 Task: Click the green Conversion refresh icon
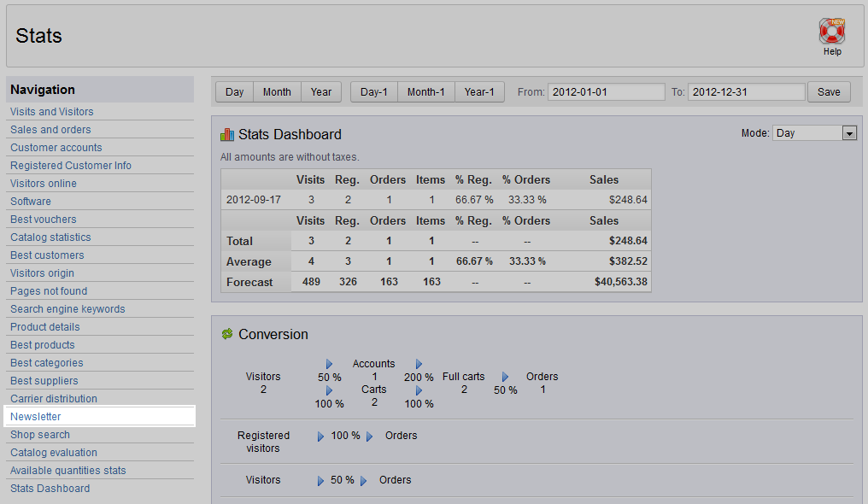[x=227, y=334]
